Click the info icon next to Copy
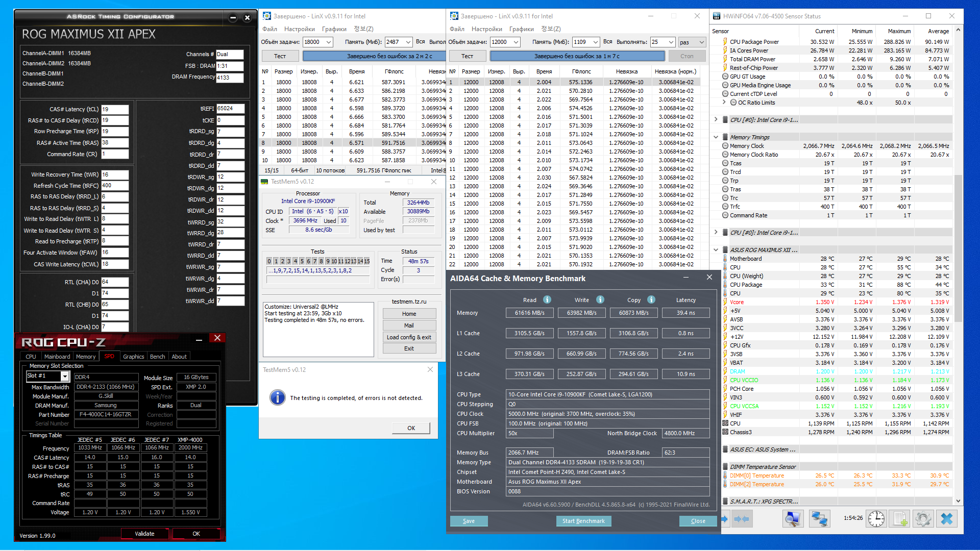980x551 pixels. pos(651,300)
